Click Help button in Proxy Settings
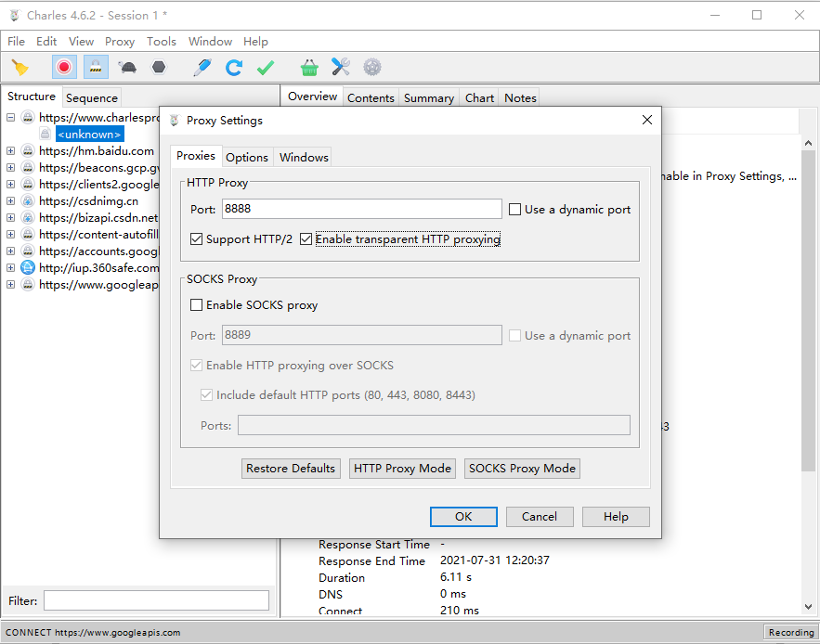 [616, 517]
